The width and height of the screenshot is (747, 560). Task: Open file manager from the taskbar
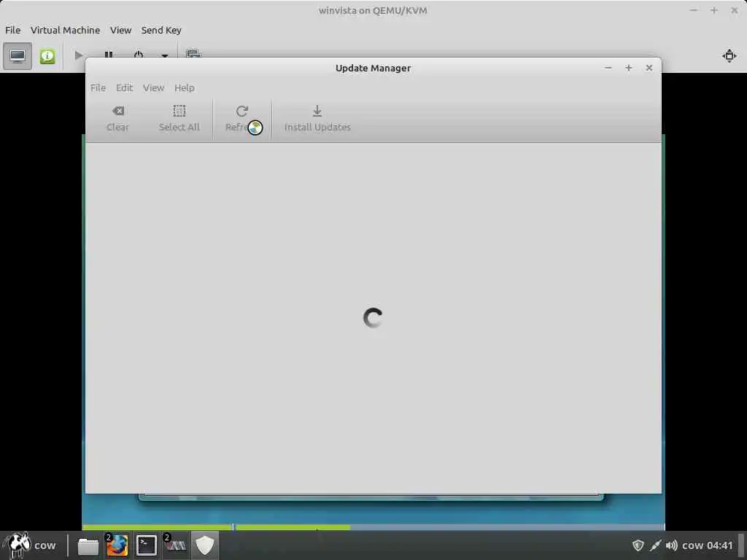coord(88,545)
